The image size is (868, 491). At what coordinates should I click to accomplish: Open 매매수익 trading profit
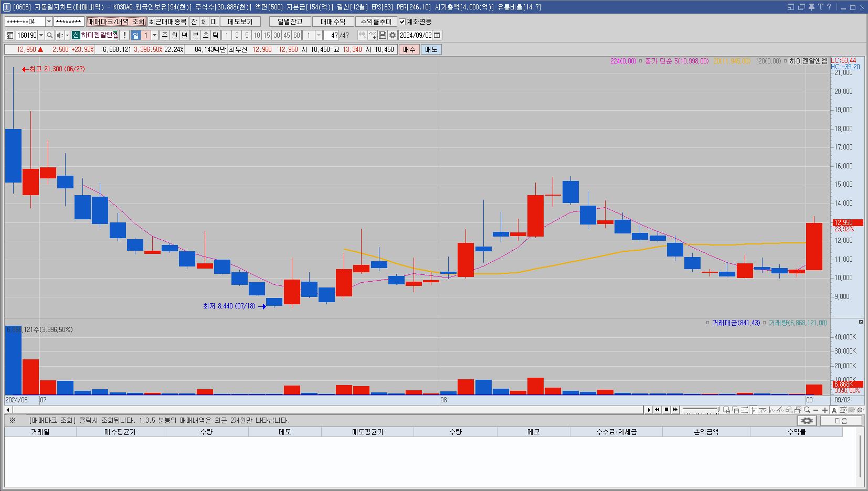(333, 22)
